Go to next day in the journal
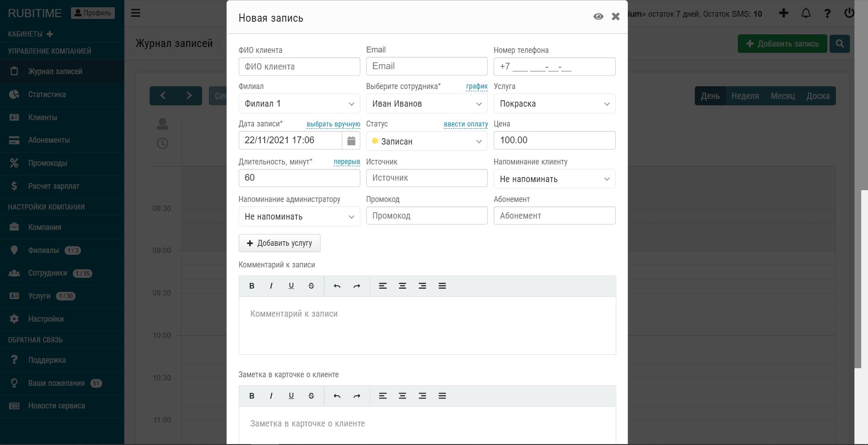 (x=189, y=96)
